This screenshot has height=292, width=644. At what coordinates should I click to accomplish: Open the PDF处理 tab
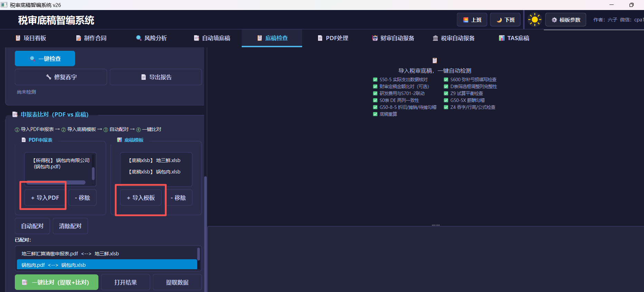point(333,38)
